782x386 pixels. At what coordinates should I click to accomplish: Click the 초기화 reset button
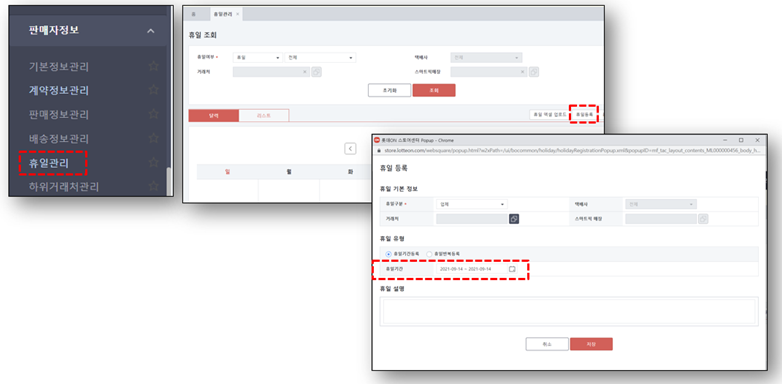390,90
